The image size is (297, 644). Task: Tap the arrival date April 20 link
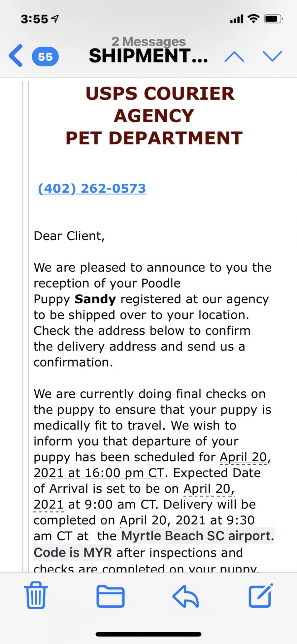tap(209, 488)
